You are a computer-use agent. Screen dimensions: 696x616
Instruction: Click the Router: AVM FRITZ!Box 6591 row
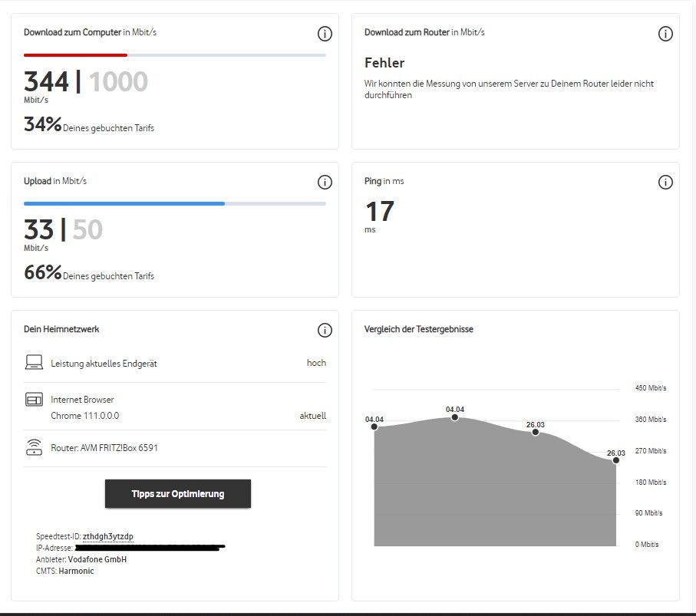(104, 447)
